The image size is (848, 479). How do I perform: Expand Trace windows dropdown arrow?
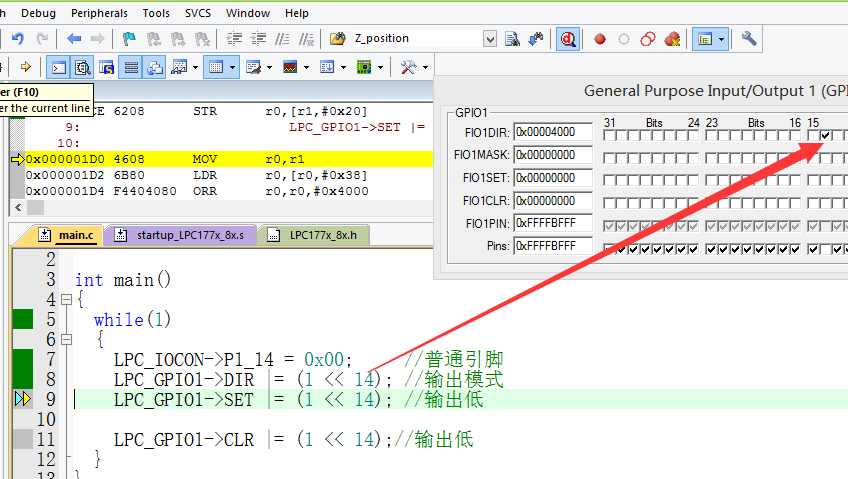pos(343,68)
